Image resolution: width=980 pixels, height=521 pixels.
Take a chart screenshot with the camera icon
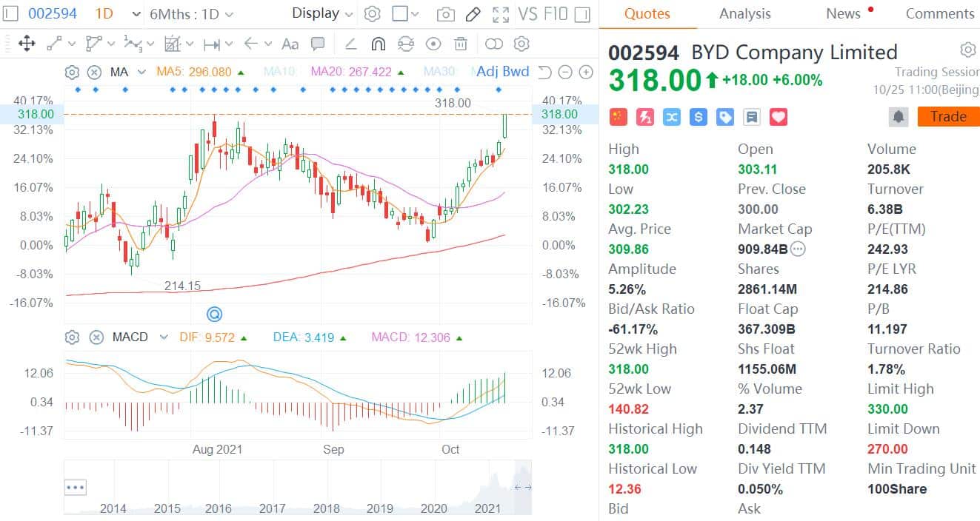444,14
